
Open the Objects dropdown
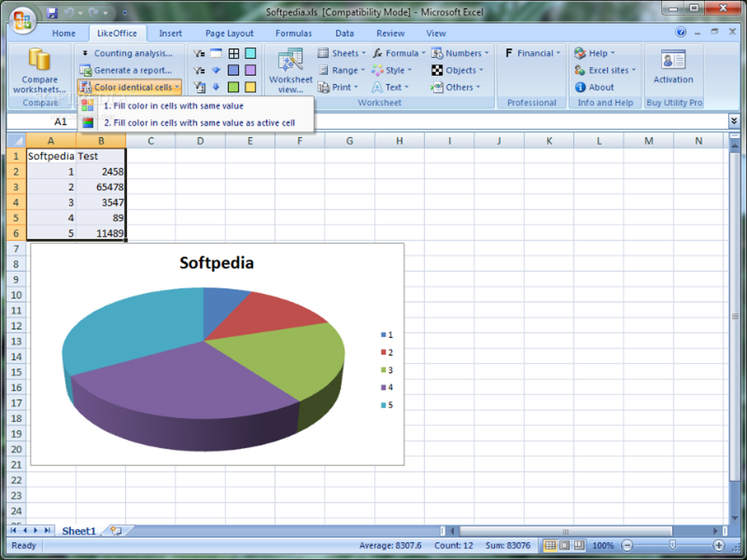coord(457,70)
